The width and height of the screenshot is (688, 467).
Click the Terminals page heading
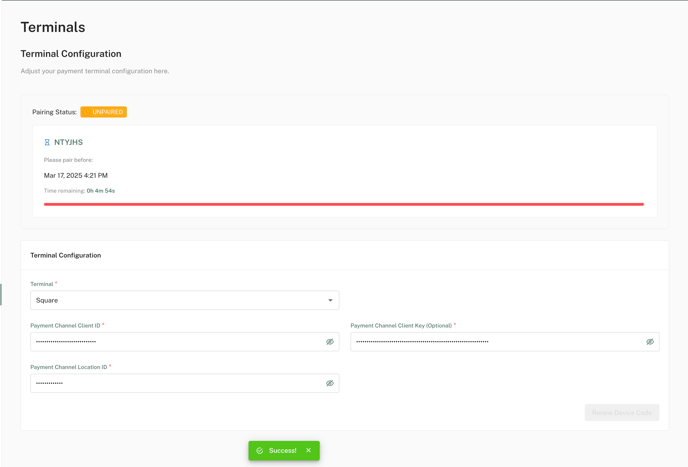pyautogui.click(x=53, y=27)
